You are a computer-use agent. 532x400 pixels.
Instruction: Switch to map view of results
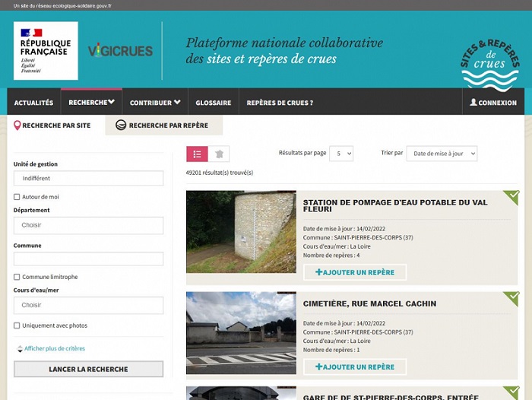[x=219, y=154]
